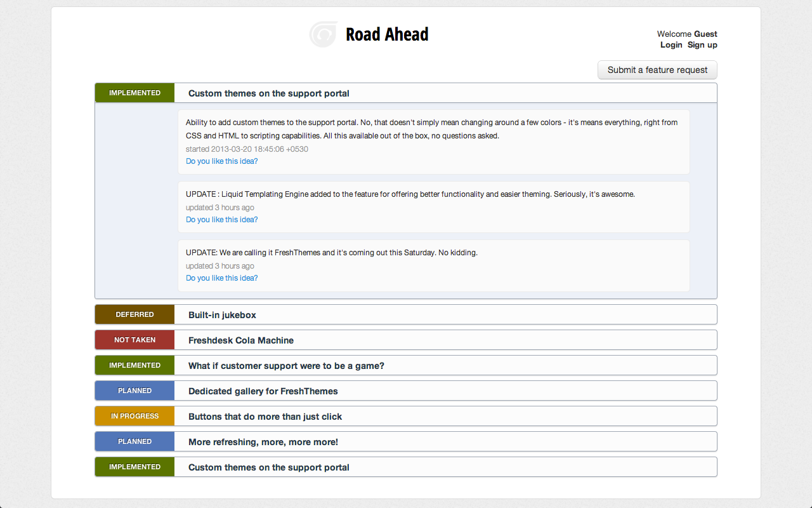Open the Login link
812x508 pixels.
[x=671, y=45]
